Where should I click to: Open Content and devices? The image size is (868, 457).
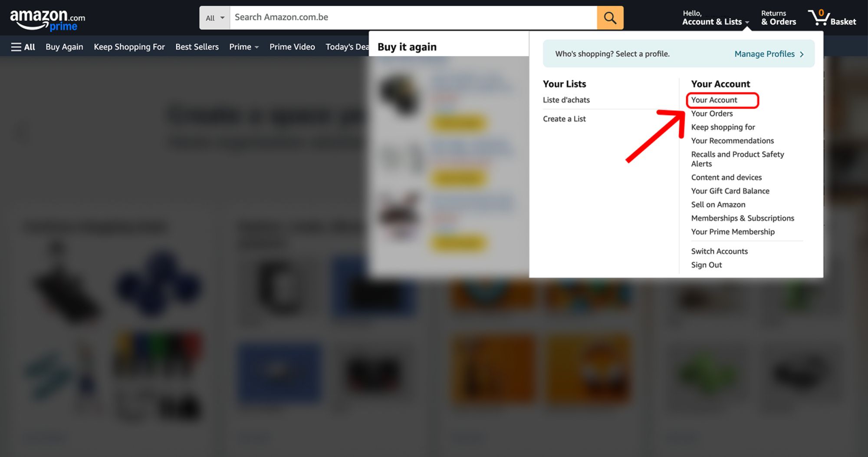[x=727, y=177]
